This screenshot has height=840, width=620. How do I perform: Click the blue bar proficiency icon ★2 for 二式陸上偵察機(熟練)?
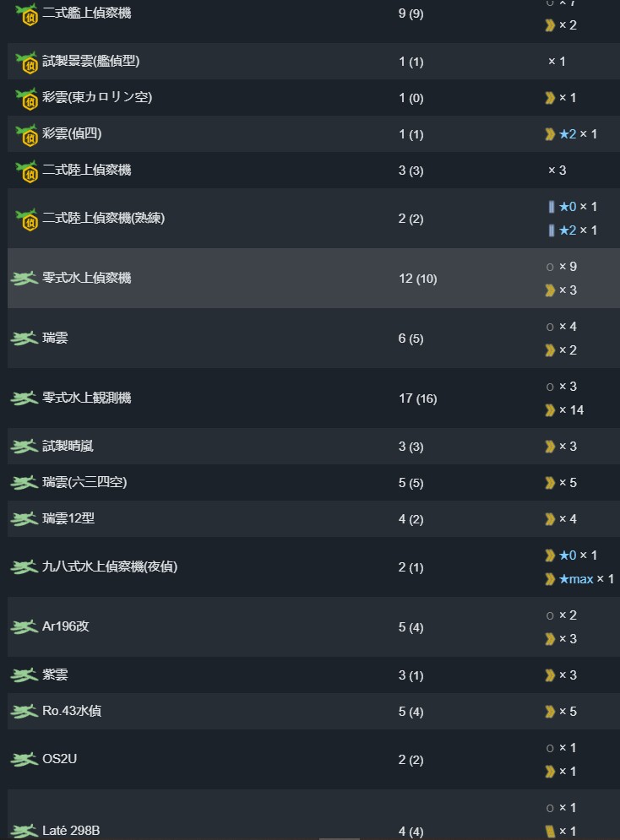click(x=552, y=230)
